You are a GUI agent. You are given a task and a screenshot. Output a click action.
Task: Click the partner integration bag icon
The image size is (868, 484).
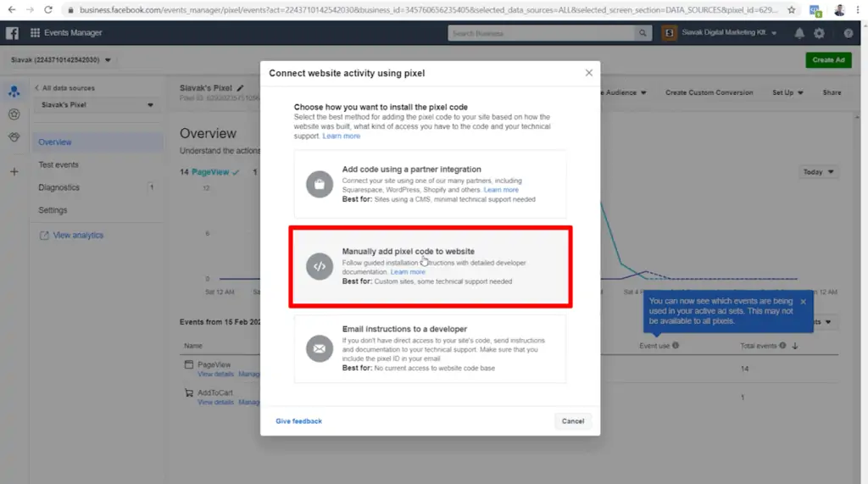pyautogui.click(x=320, y=184)
